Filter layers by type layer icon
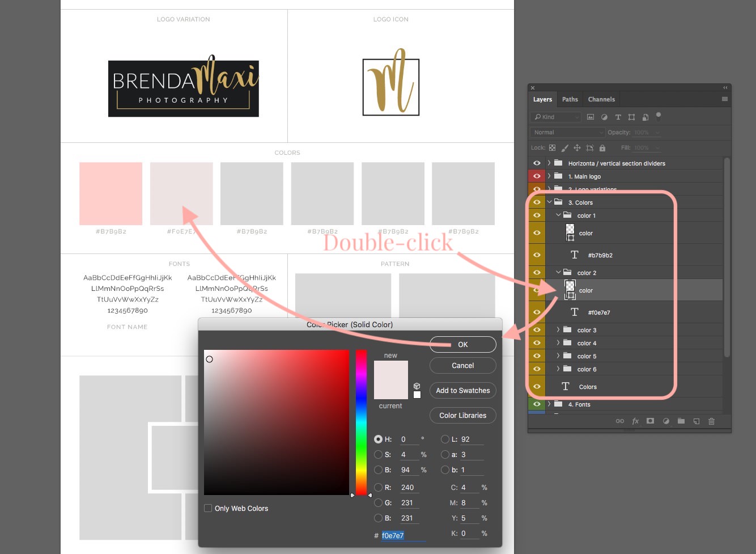Viewport: 756px width, 554px height. coord(618,117)
